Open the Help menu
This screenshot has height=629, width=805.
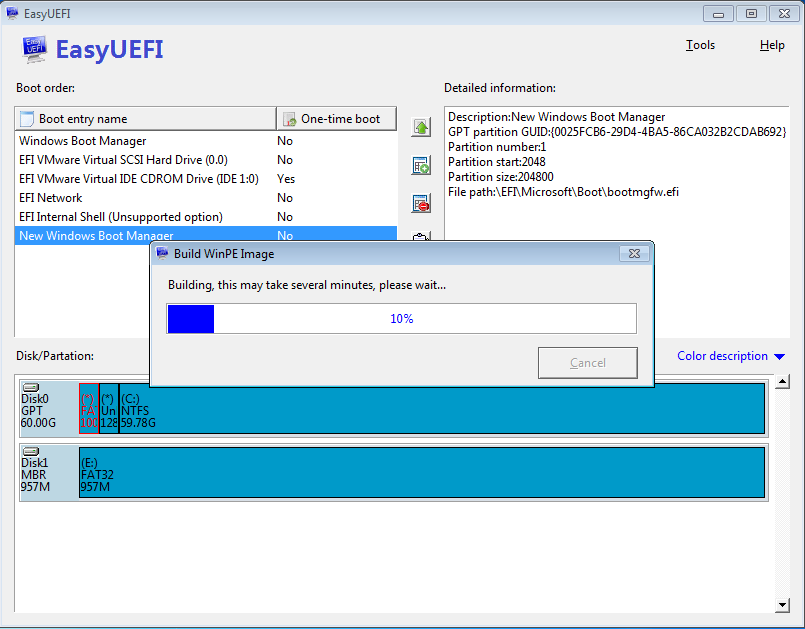772,45
